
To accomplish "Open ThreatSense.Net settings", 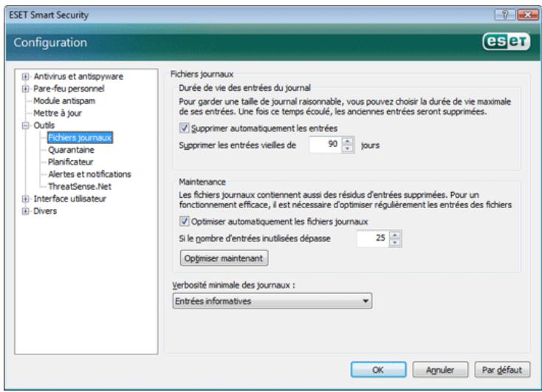I will pyautogui.click(x=80, y=187).
